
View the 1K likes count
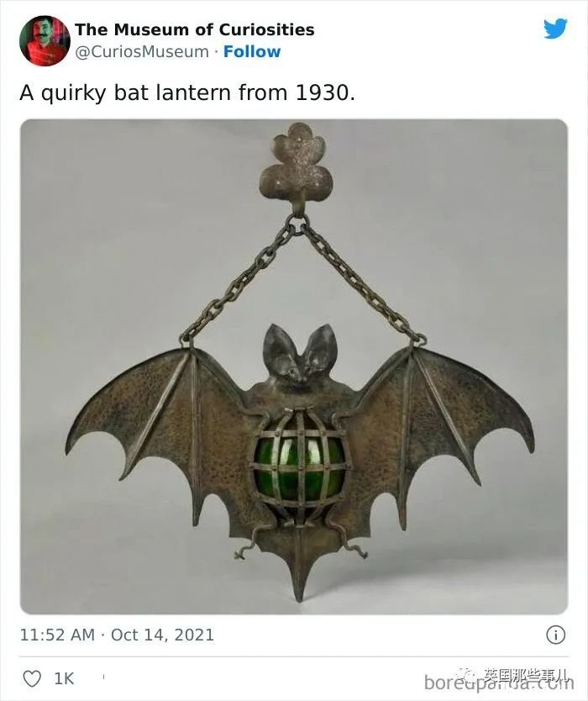coord(64,678)
